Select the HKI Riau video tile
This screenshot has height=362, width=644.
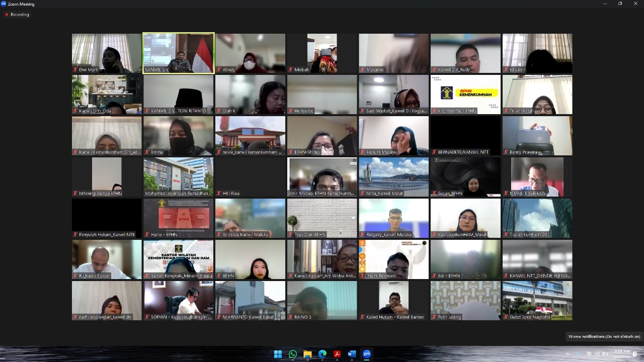[250, 177]
